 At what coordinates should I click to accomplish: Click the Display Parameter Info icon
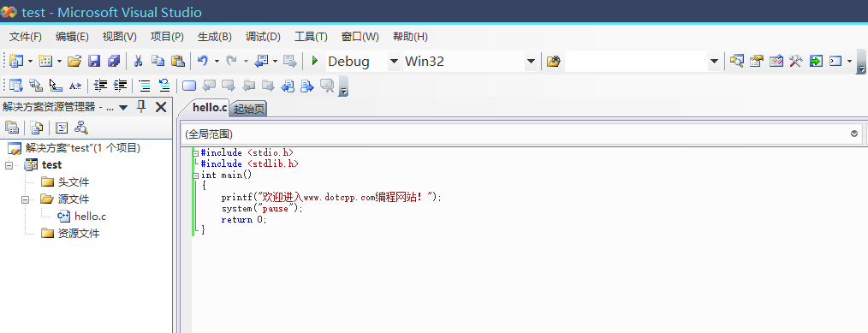35,86
